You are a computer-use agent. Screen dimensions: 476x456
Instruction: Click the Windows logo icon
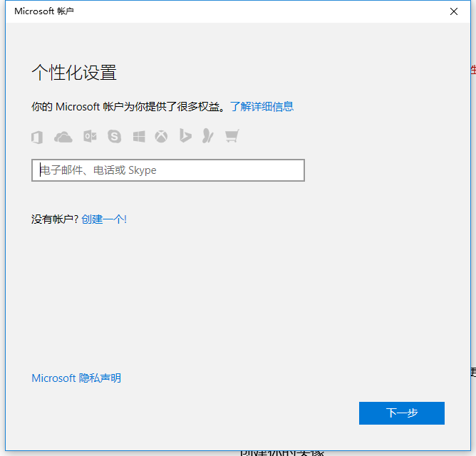click(x=138, y=136)
